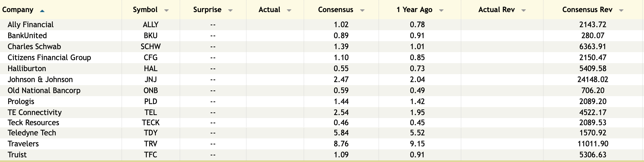Click the Truist company name

pos(17,155)
